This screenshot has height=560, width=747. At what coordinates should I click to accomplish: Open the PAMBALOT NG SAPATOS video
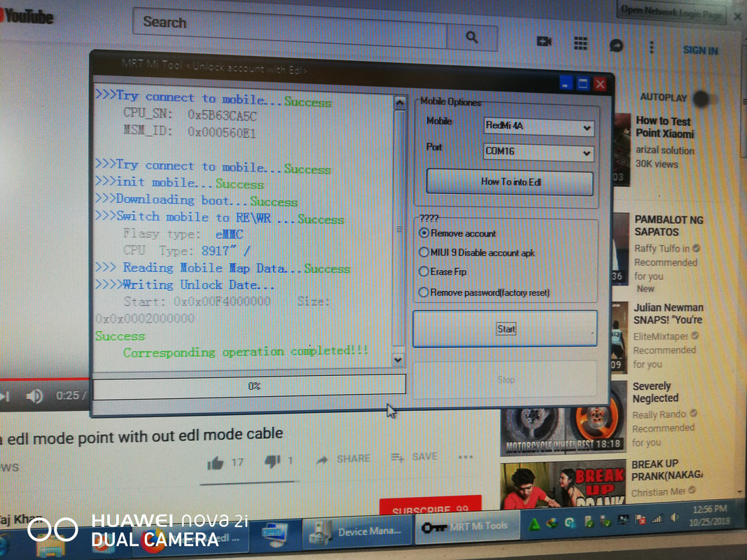coord(669,225)
